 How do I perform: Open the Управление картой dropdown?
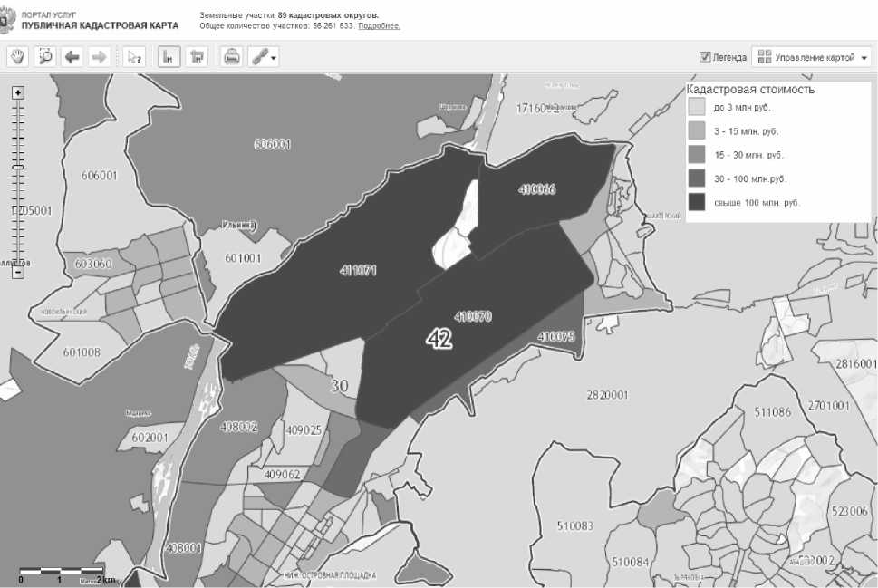(811, 57)
